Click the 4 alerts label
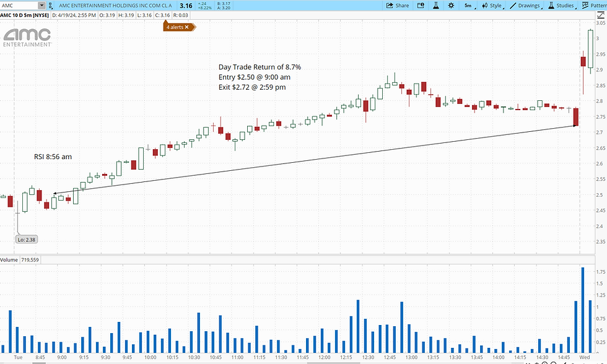Image resolution: width=607 pixels, height=364 pixels. pyautogui.click(x=175, y=27)
